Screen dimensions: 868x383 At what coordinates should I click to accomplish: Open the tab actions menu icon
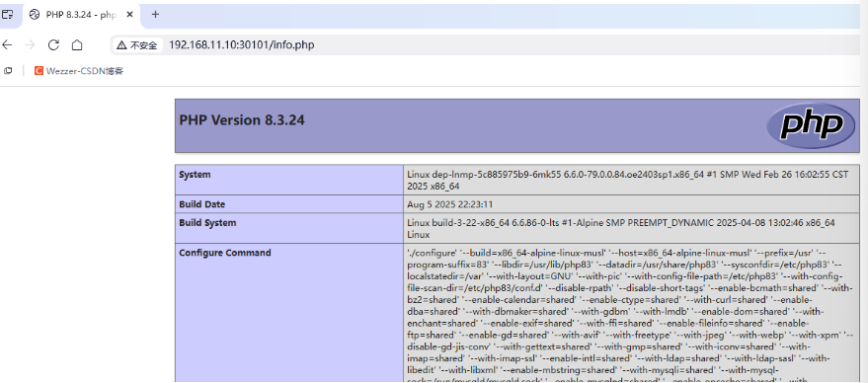tap(7, 15)
